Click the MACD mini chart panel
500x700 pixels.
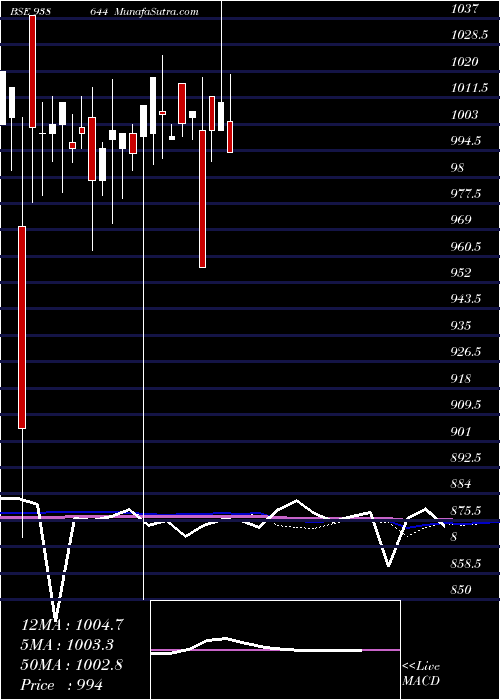pos(275,650)
